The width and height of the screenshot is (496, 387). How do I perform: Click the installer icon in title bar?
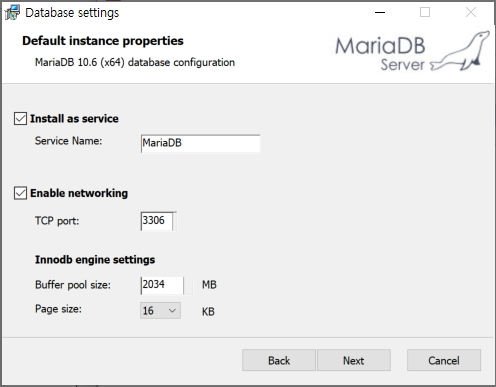pyautogui.click(x=12, y=13)
